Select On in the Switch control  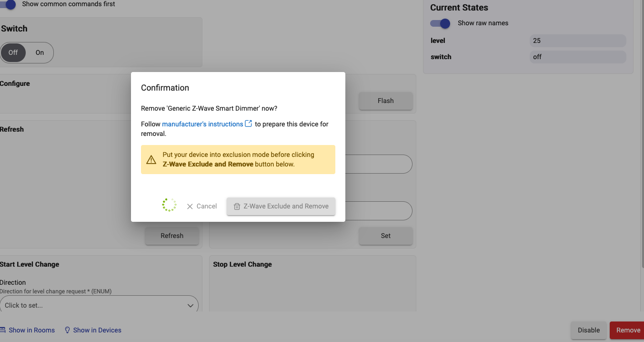coord(40,52)
